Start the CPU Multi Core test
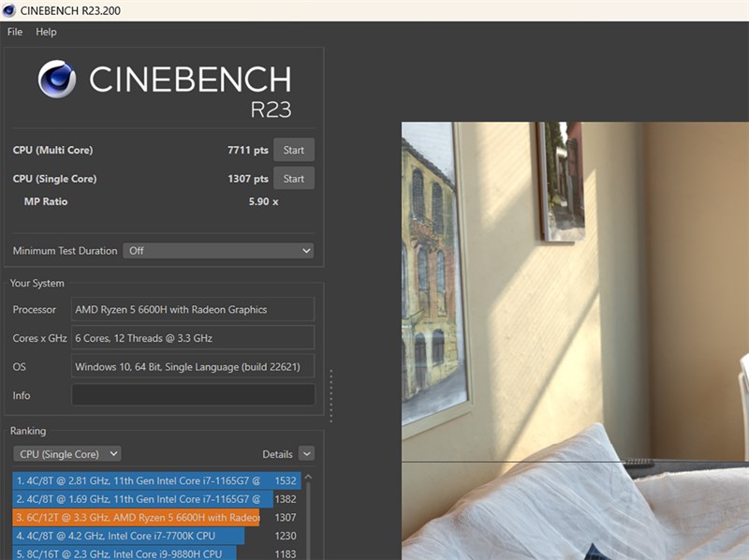The image size is (749, 560). click(294, 150)
